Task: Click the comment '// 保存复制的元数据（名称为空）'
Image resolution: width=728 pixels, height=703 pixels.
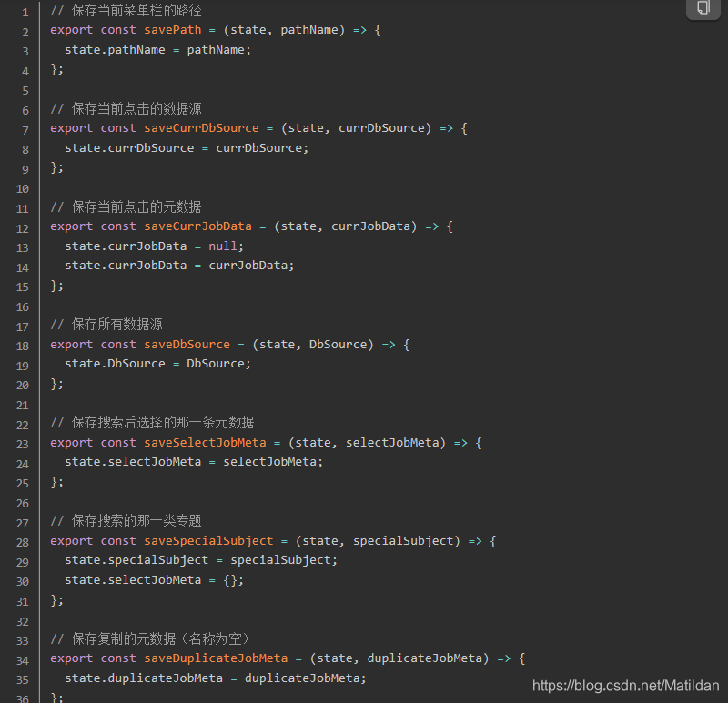Action: pos(151,639)
